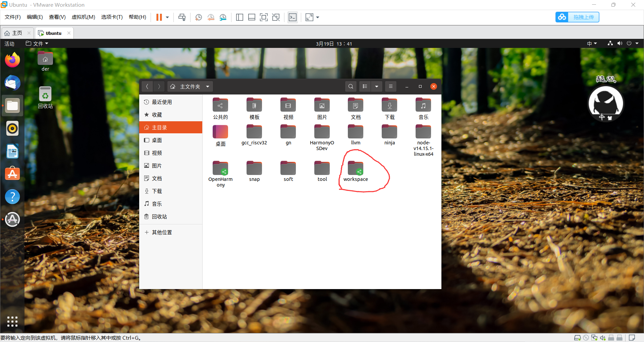Open view options dropdown in file manager
644x342 pixels.
tap(377, 86)
